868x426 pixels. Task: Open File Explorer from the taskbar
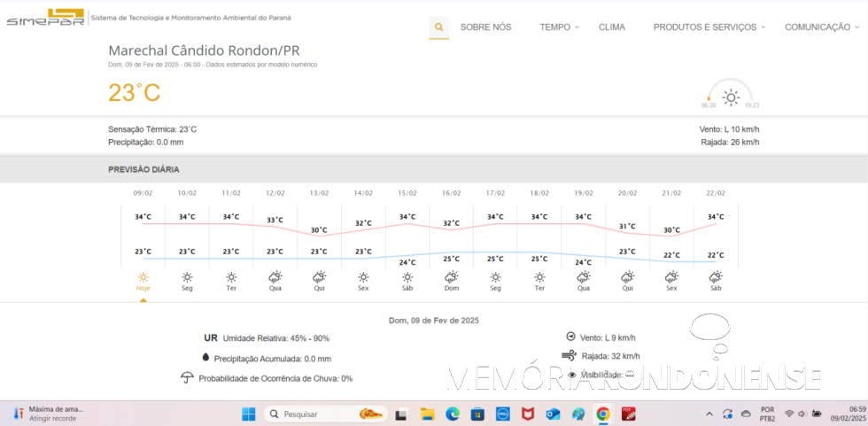(x=427, y=414)
